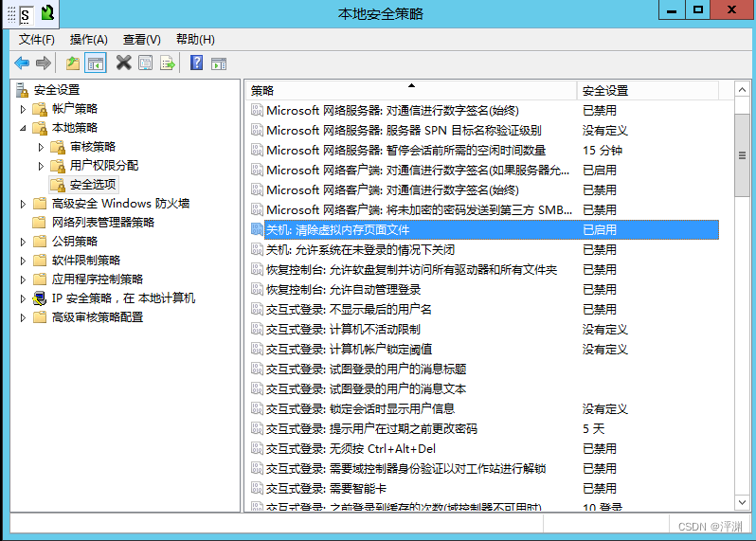Click the Up one level folder icon

tap(73, 63)
